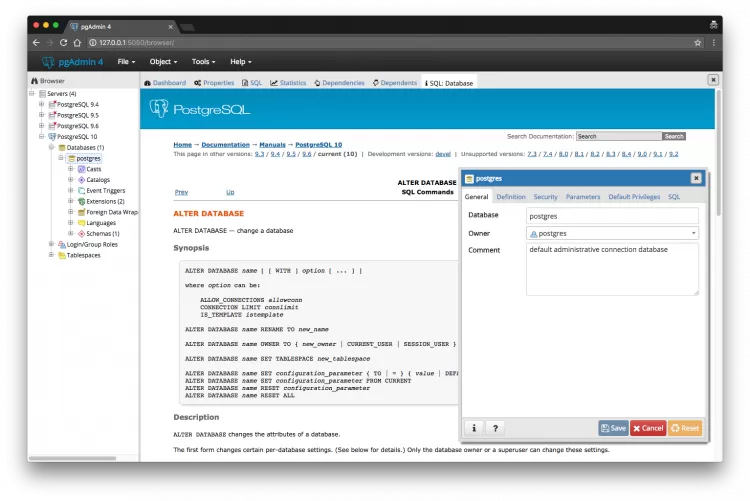Open the devel version link
This screenshot has height=501, width=750.
[443, 154]
